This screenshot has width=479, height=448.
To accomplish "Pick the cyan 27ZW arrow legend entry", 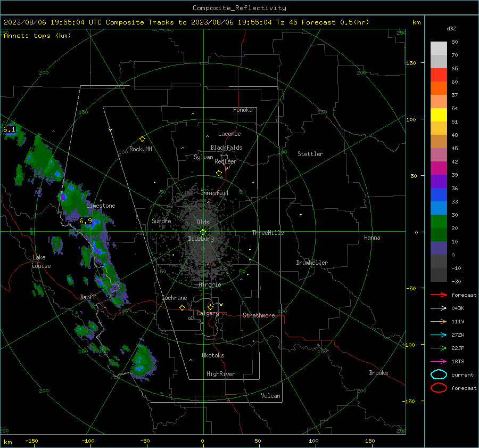I will (439, 335).
